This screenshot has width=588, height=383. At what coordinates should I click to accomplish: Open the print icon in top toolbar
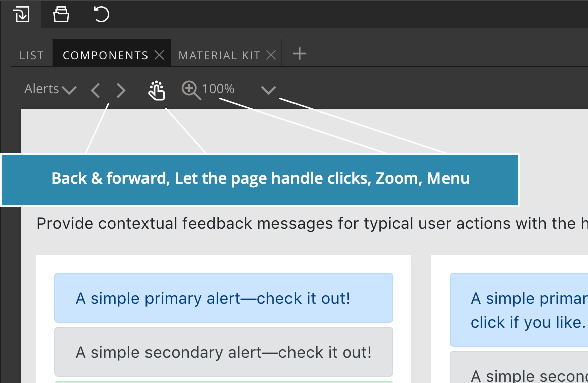pyautogui.click(x=61, y=14)
